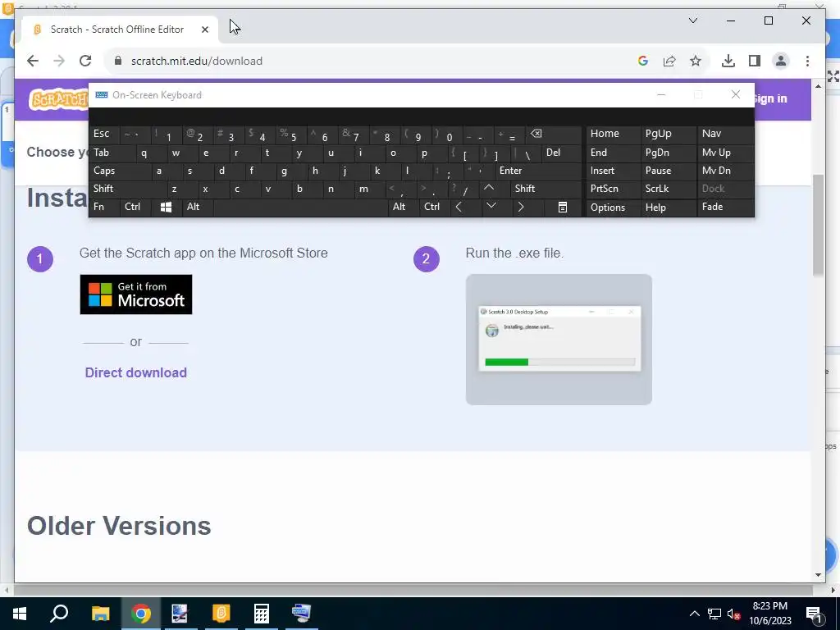This screenshot has width=840, height=630.
Task: Click the Home key on keyboard
Action: click(613, 134)
